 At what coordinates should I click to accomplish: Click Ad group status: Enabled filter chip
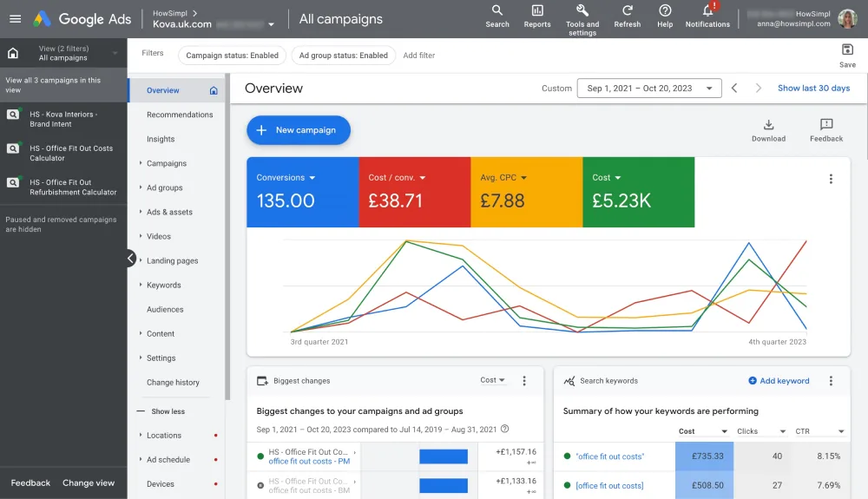coord(343,56)
